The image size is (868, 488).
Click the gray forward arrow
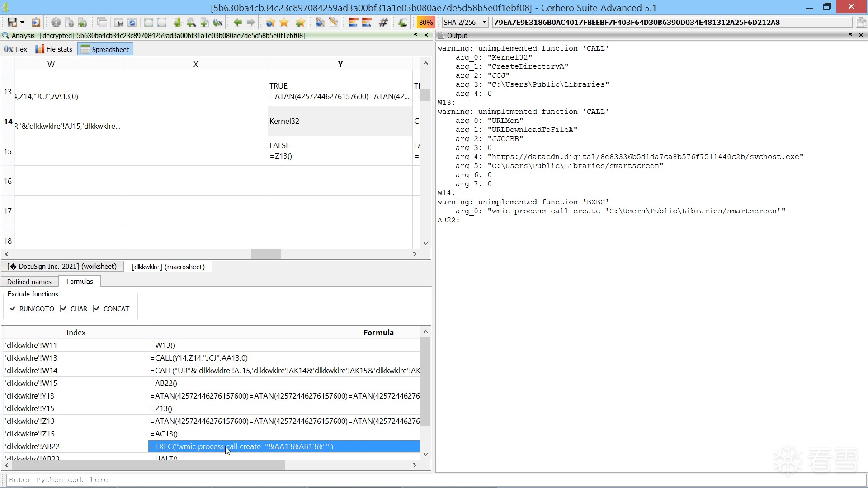click(x=251, y=22)
